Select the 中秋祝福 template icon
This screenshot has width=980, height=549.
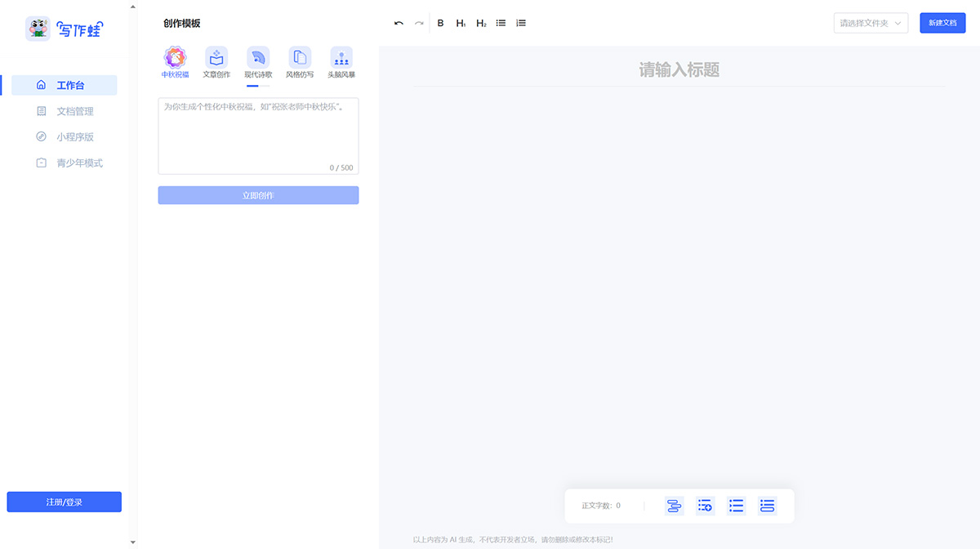coord(175,59)
